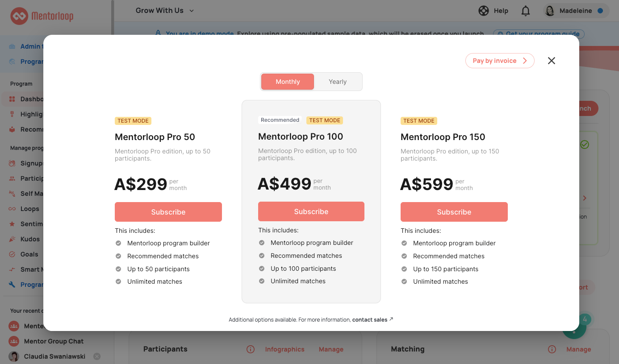
Task: Switch billing to Monthly
Action: coord(288,82)
